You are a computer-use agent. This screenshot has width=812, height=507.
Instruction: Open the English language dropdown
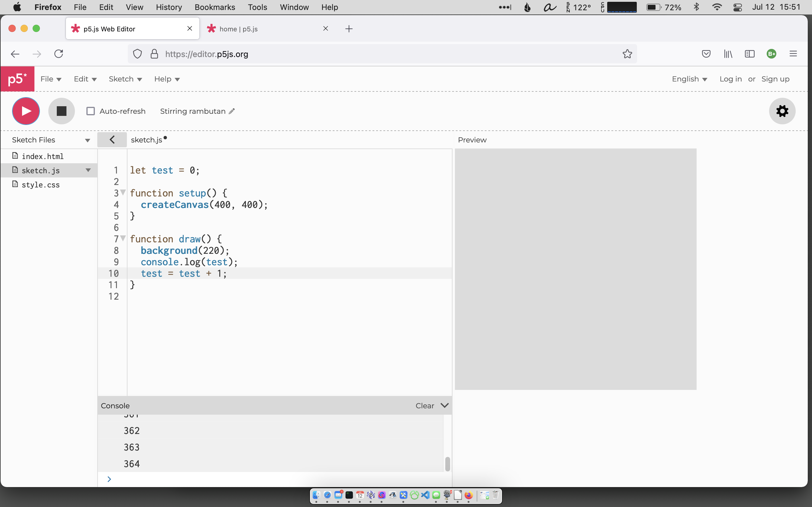(689, 79)
